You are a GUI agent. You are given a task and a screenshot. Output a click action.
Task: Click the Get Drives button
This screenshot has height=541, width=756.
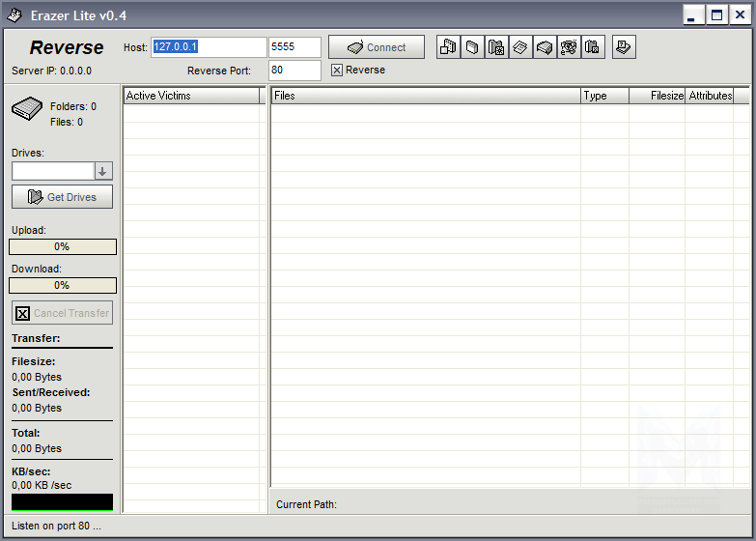tap(62, 197)
